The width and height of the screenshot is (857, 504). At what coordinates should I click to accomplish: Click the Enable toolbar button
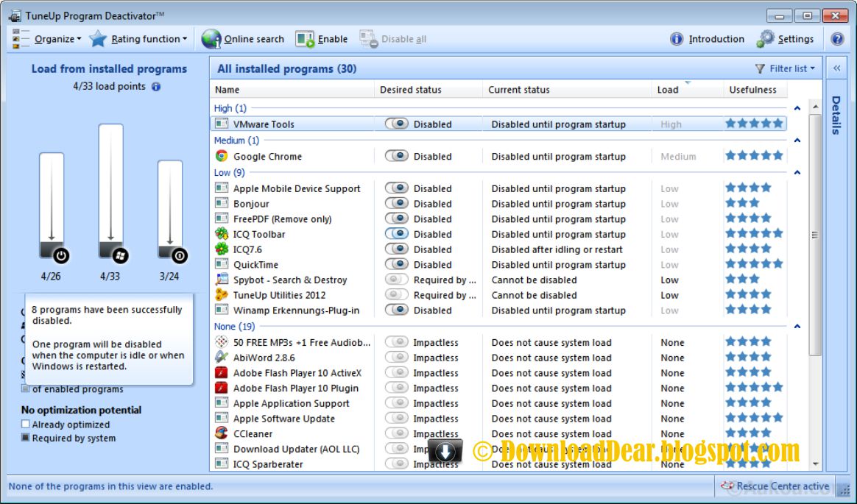(321, 39)
